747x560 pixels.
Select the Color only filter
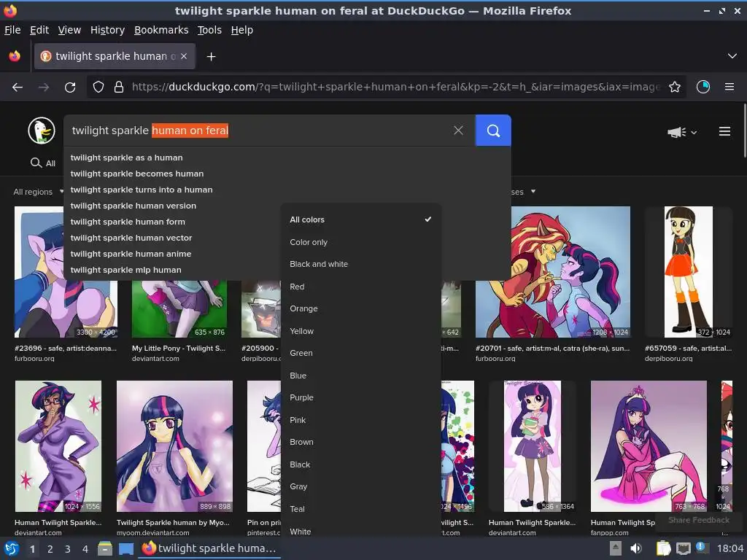click(360, 242)
